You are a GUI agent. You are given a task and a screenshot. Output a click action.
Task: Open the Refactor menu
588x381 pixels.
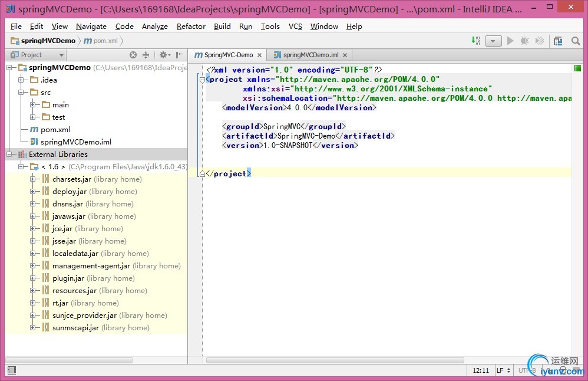point(191,27)
